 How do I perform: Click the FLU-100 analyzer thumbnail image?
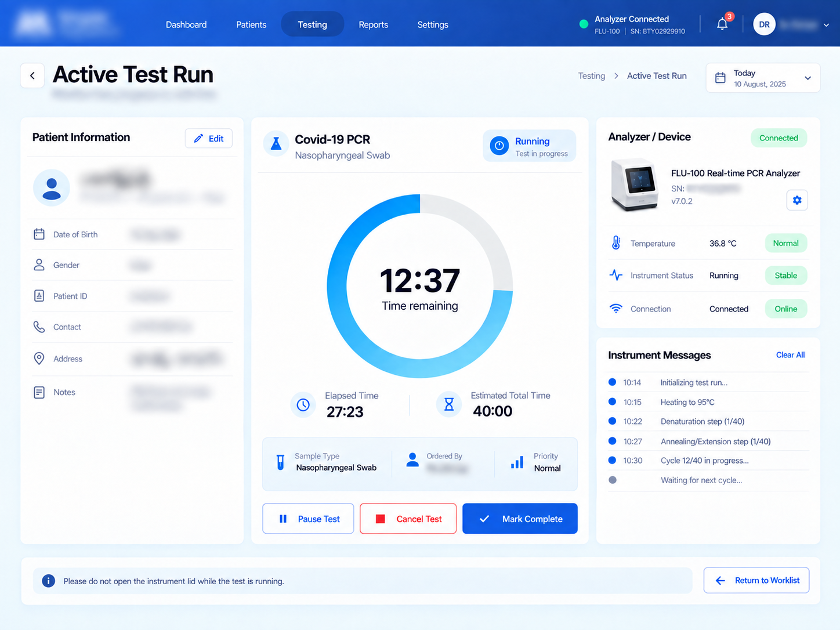tap(635, 185)
